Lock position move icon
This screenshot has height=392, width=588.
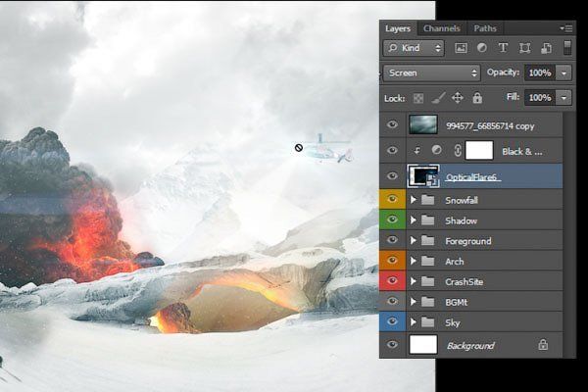(458, 98)
